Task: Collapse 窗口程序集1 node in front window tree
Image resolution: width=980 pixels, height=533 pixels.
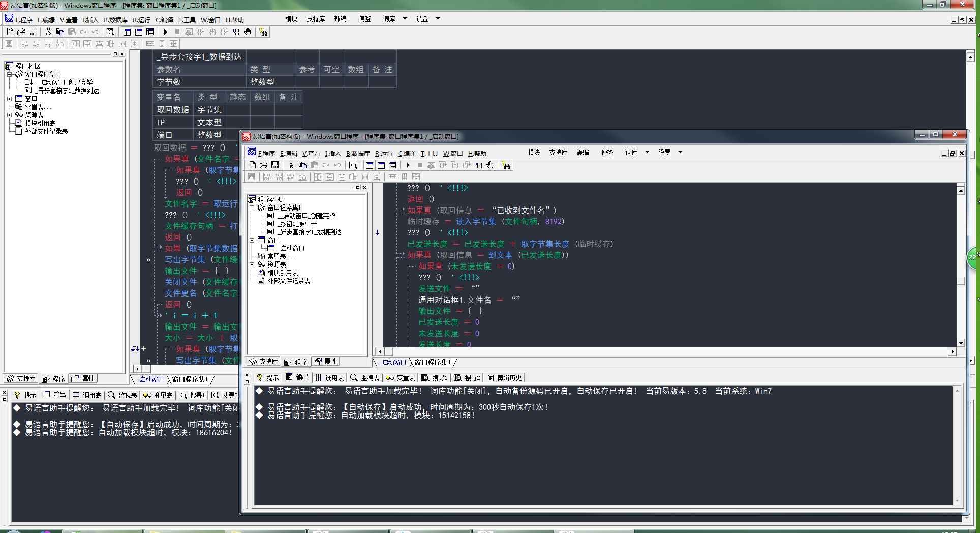Action: tap(252, 208)
